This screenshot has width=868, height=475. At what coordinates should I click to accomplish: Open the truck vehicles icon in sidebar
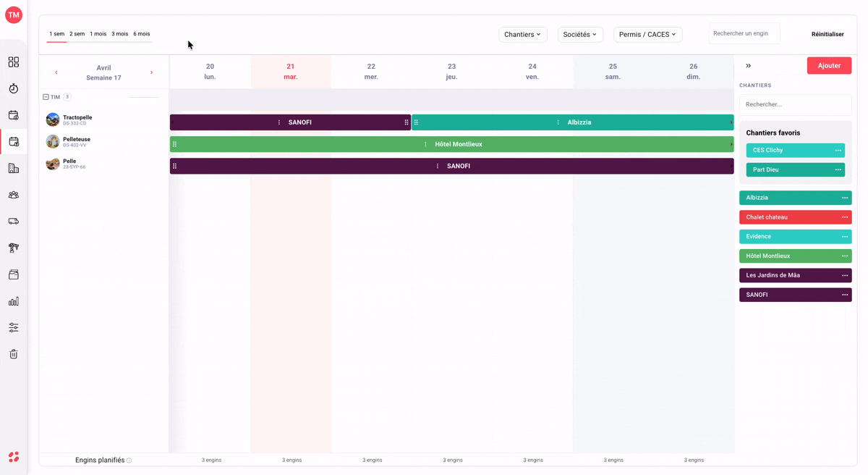[x=14, y=222]
